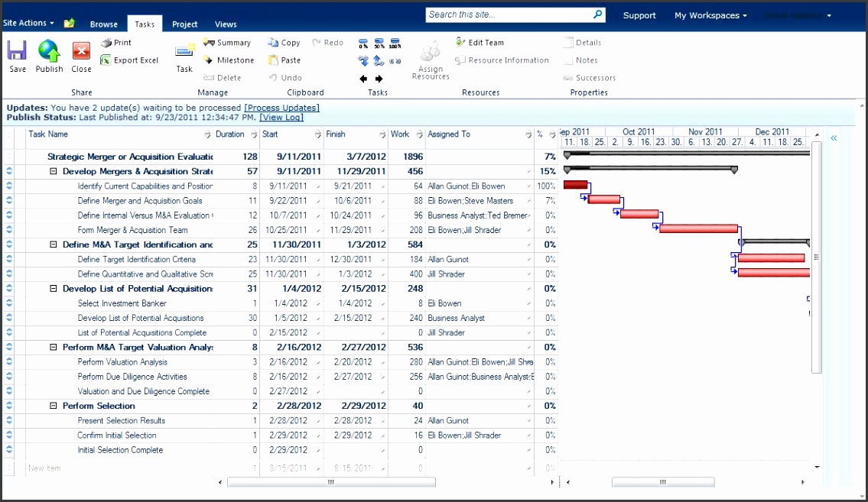The width and height of the screenshot is (868, 502).
Task: Click the grid horizontal scrollbar thumb
Action: click(x=331, y=482)
